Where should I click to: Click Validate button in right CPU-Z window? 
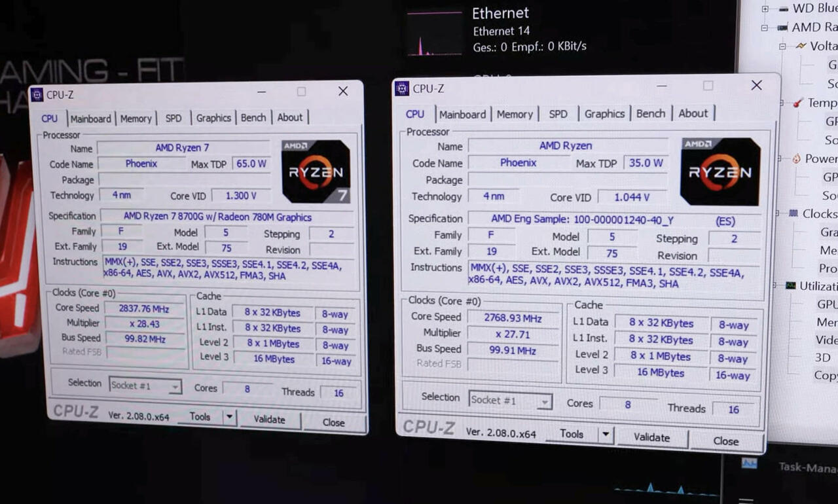pos(651,437)
